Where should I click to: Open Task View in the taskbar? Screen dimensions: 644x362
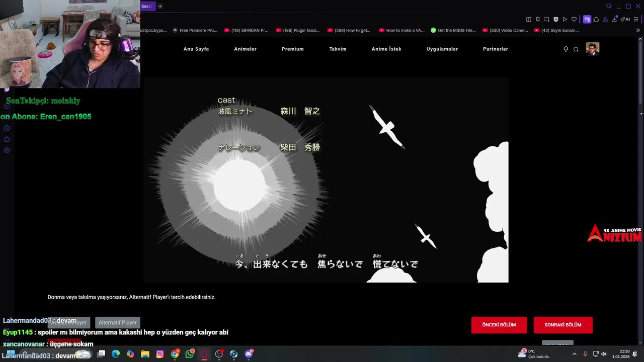tap(101, 354)
